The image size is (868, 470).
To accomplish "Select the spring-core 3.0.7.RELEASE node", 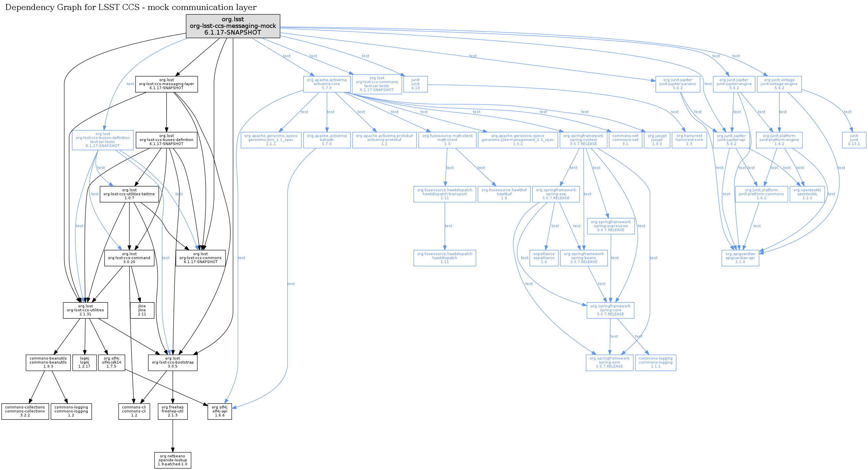I will [x=610, y=310].
